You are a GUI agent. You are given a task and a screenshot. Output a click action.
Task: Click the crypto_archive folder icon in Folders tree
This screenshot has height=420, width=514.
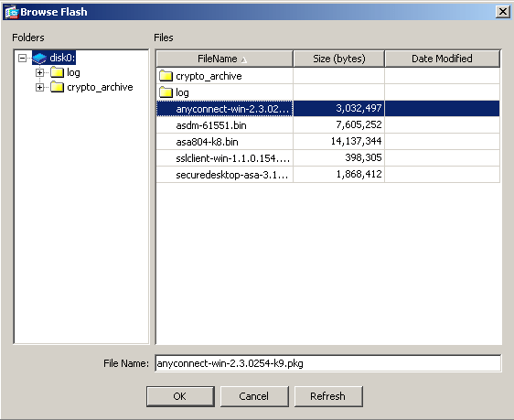tap(57, 87)
